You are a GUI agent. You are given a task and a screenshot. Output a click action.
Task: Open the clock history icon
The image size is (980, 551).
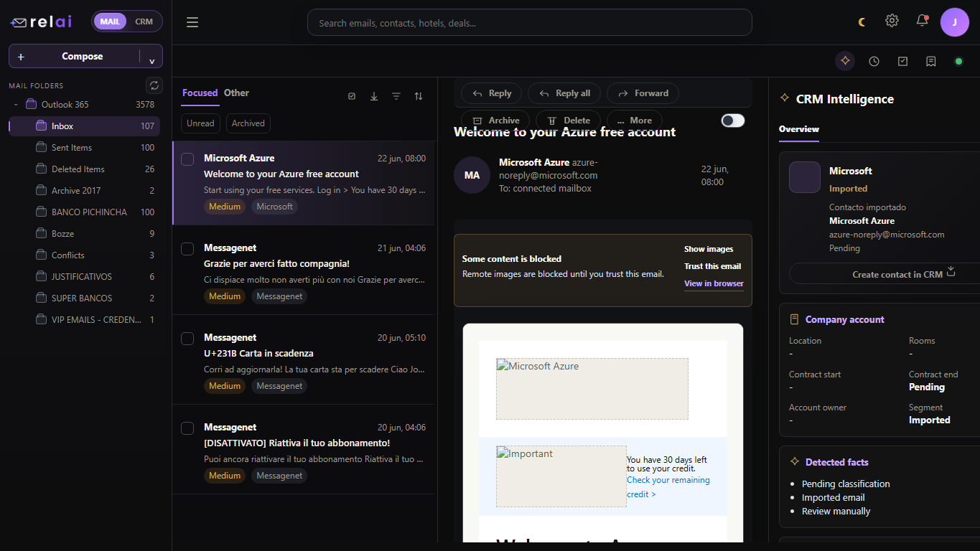[874, 61]
